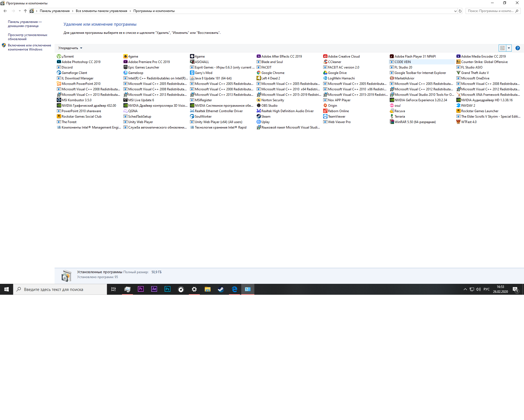Click the Epic Games Launcher icon

(x=125, y=67)
